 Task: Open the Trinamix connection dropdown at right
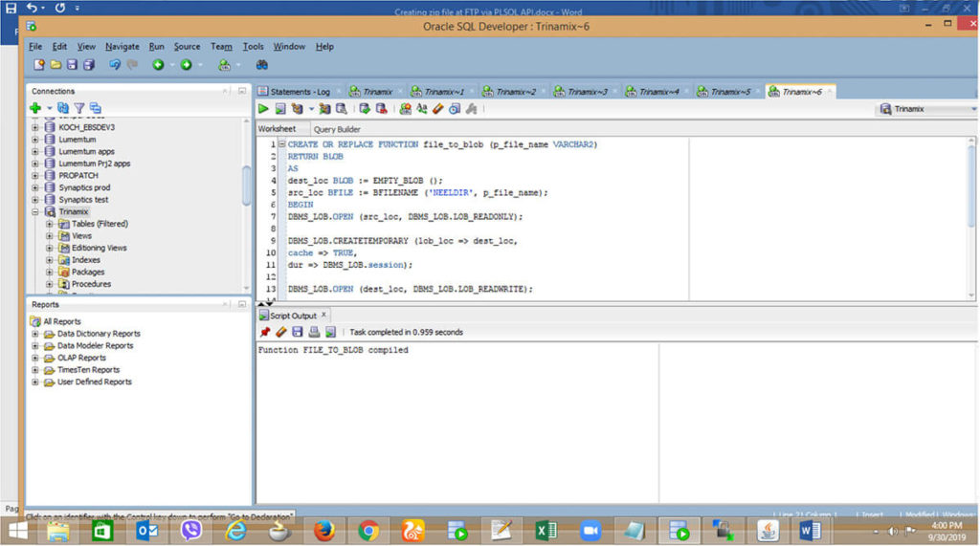(x=973, y=109)
